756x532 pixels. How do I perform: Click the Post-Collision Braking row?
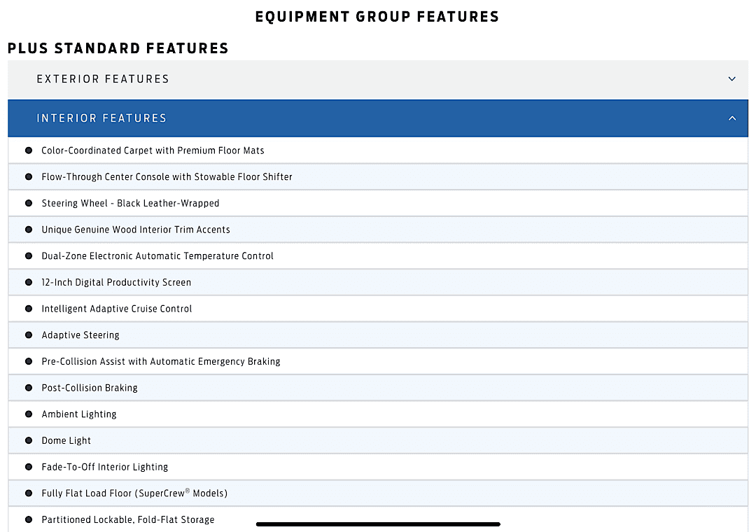pos(90,388)
